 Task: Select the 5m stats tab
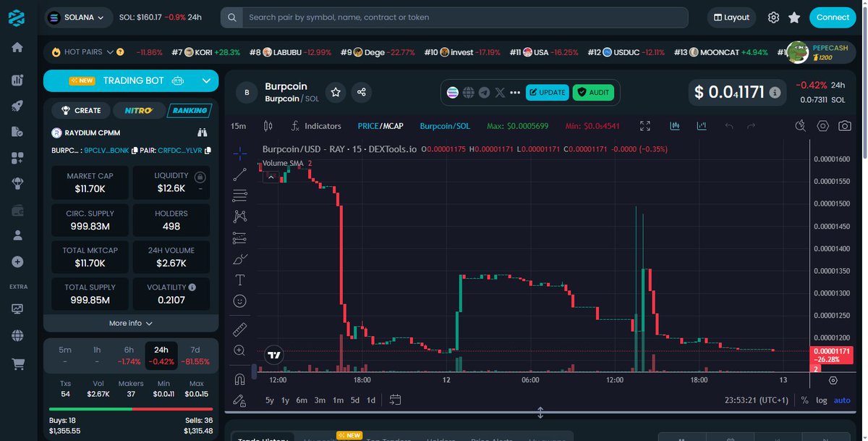(65, 355)
